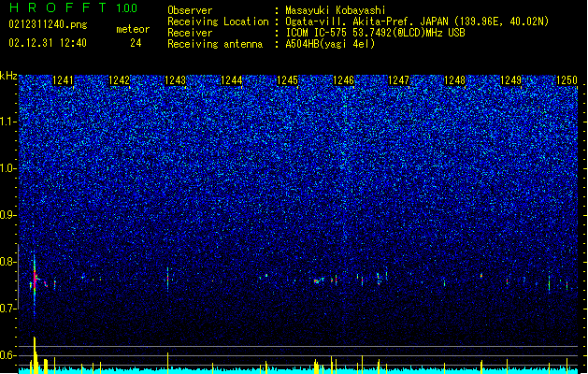Image resolution: width=588 pixels, height=374 pixels.
Task: Click the 1250 time marker
Action: (566, 80)
